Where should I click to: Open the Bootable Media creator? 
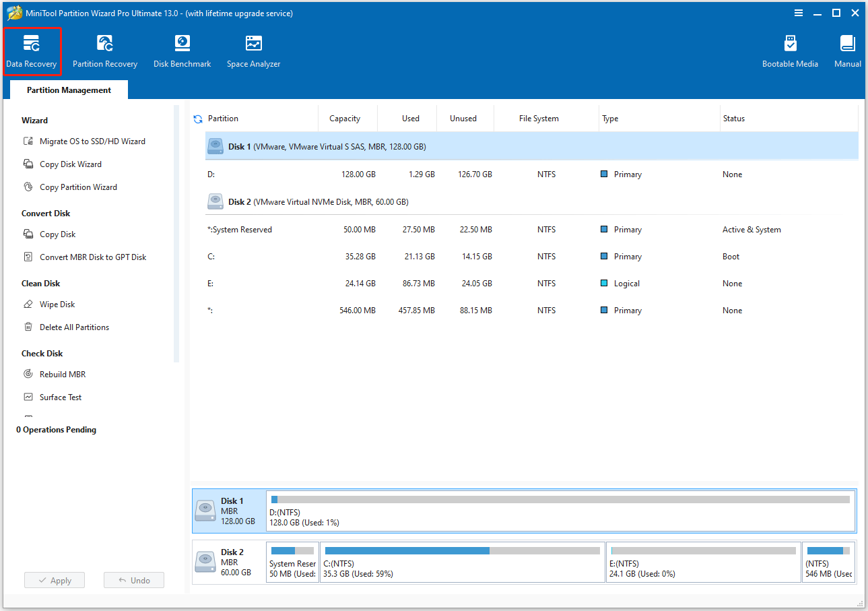click(x=789, y=51)
